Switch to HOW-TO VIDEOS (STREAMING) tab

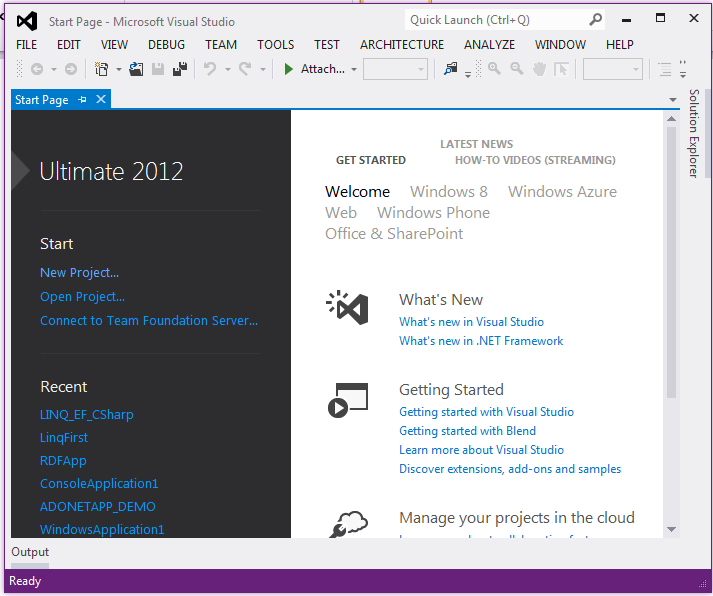535,160
